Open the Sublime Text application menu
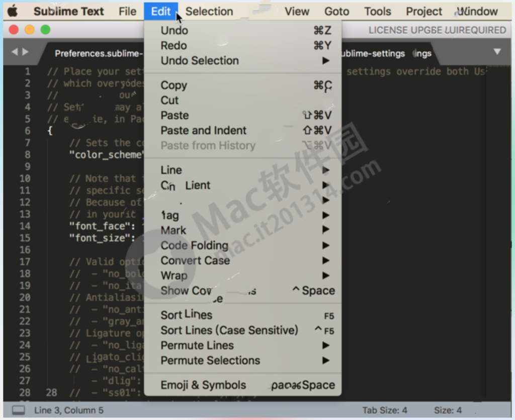 pyautogui.click(x=68, y=11)
